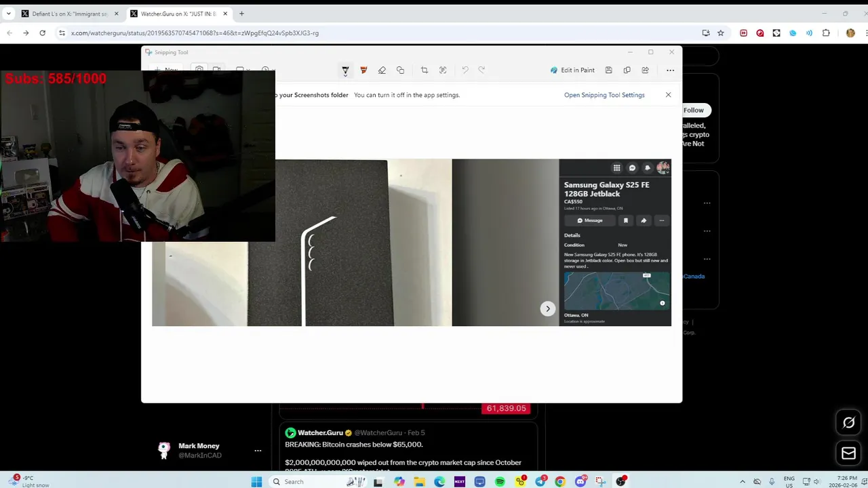Image resolution: width=868 pixels, height=488 pixels.
Task: Undo the last edit in Snipping Tool
Action: (465, 70)
